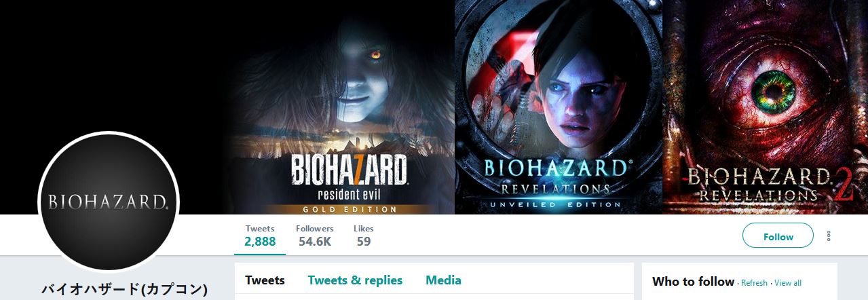The image size is (868, 300).
Task: Refresh the Who to follow suggestions
Action: point(754,283)
